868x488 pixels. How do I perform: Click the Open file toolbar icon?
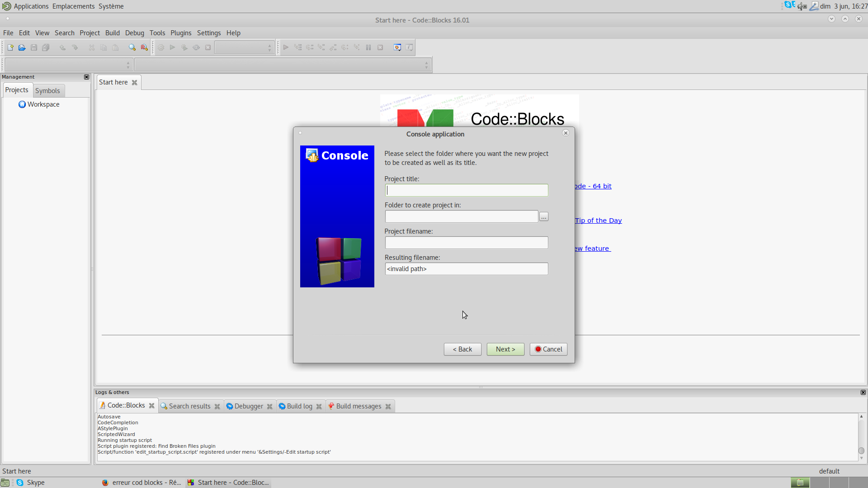22,47
